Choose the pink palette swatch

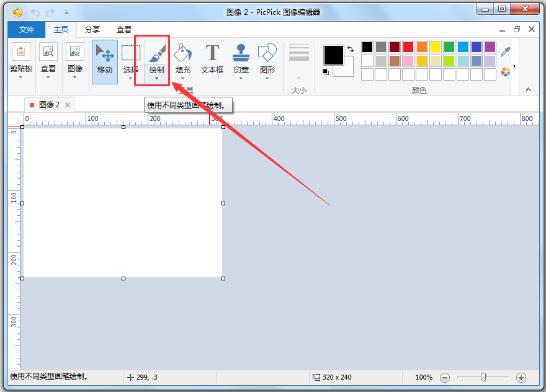[408, 61]
